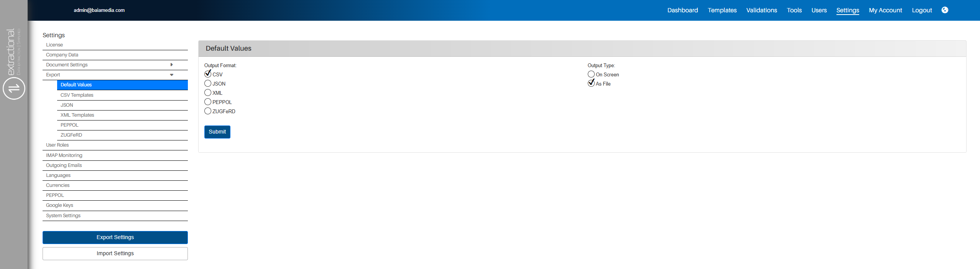
Task: Open the IMAP Monitoring settings
Action: coord(64,155)
